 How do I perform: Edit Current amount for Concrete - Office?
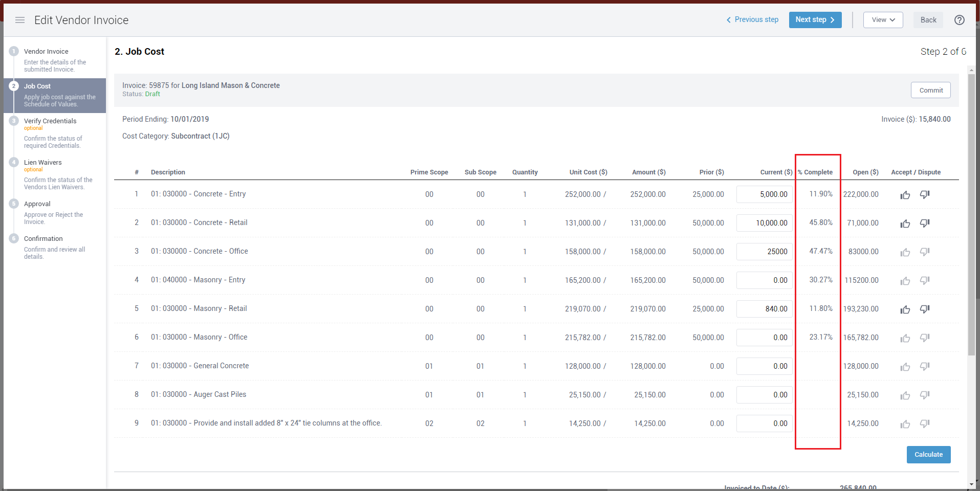(x=764, y=252)
